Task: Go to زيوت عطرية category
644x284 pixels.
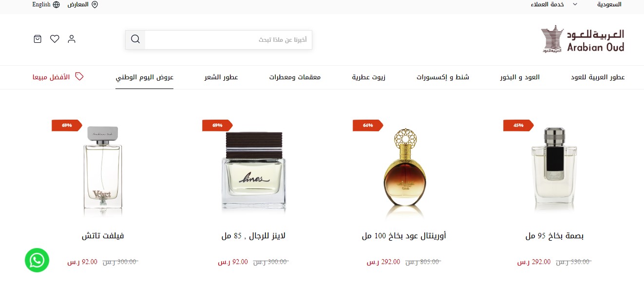Action: (369, 77)
